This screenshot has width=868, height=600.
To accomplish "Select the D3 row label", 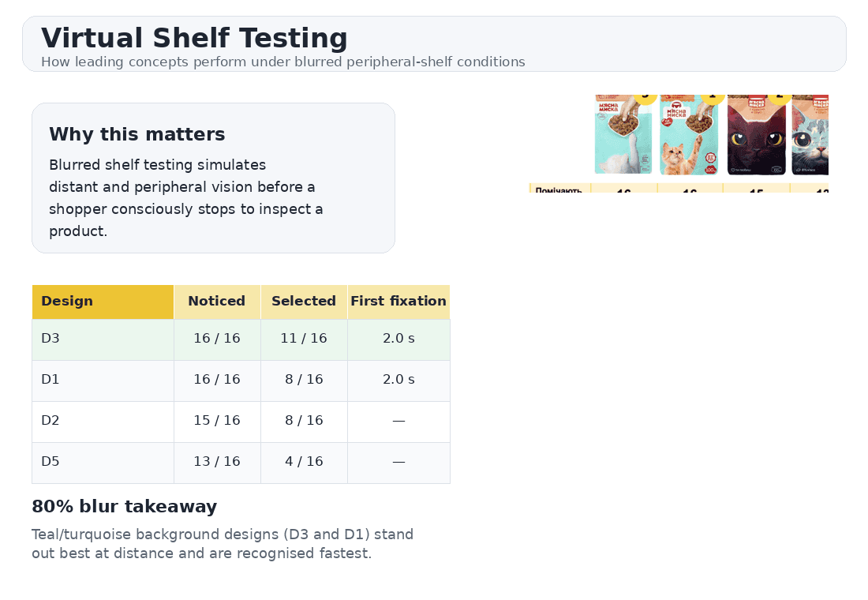I will [x=51, y=339].
